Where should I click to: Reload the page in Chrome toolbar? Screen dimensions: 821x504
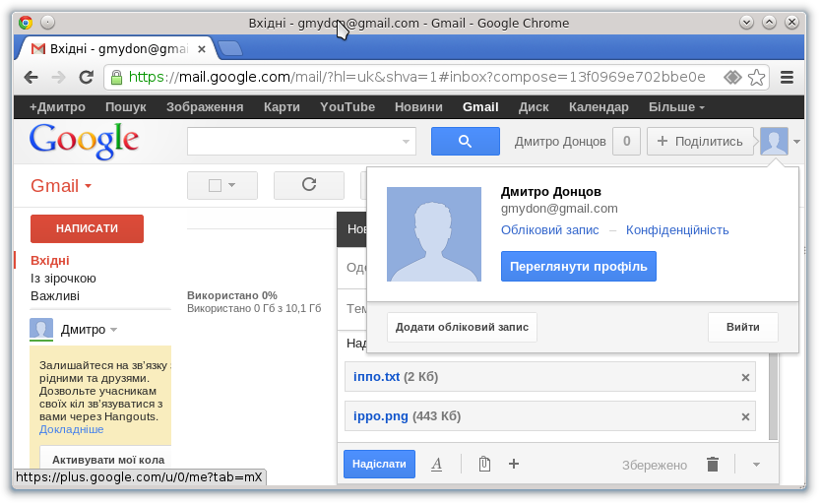pyautogui.click(x=87, y=78)
